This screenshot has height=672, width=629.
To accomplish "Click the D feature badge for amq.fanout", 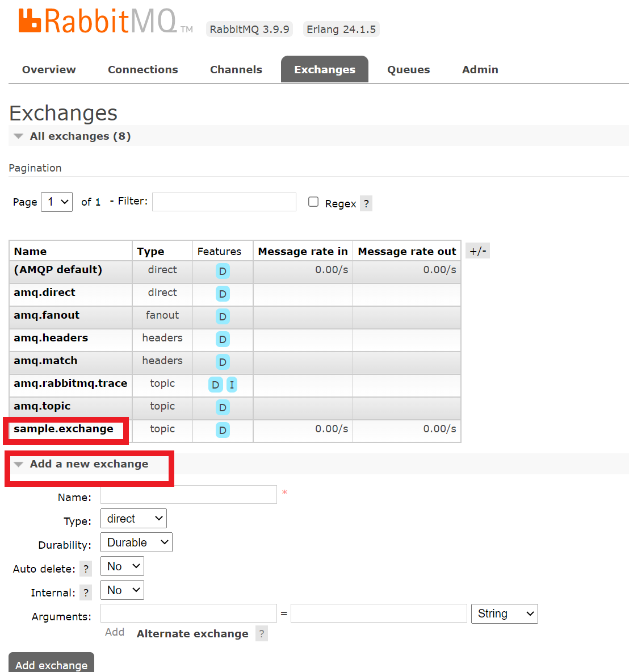I will 223,316.
